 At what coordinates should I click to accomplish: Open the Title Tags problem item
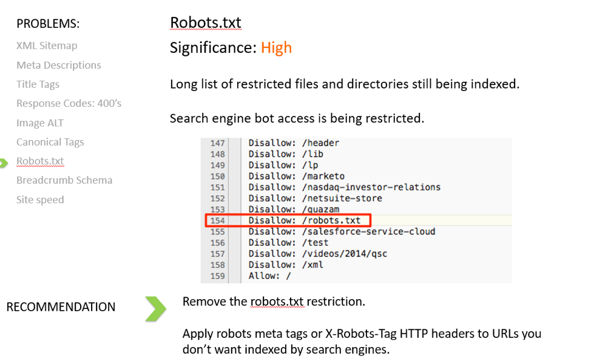tap(38, 84)
